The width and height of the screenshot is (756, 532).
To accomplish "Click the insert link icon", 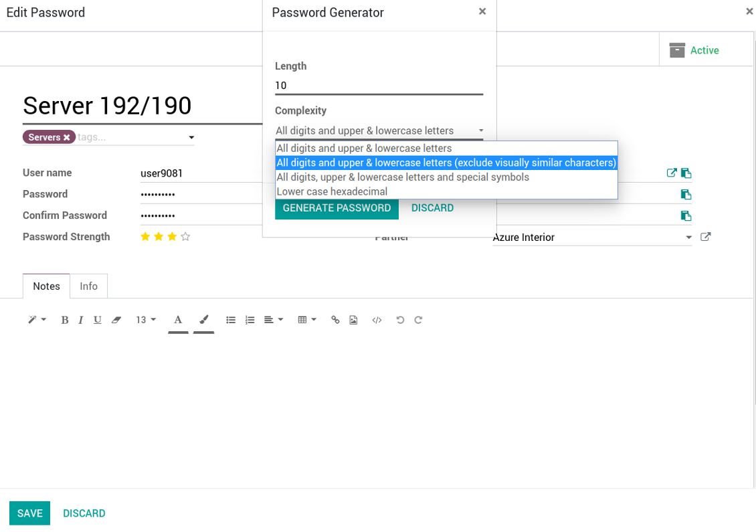I will (335, 320).
